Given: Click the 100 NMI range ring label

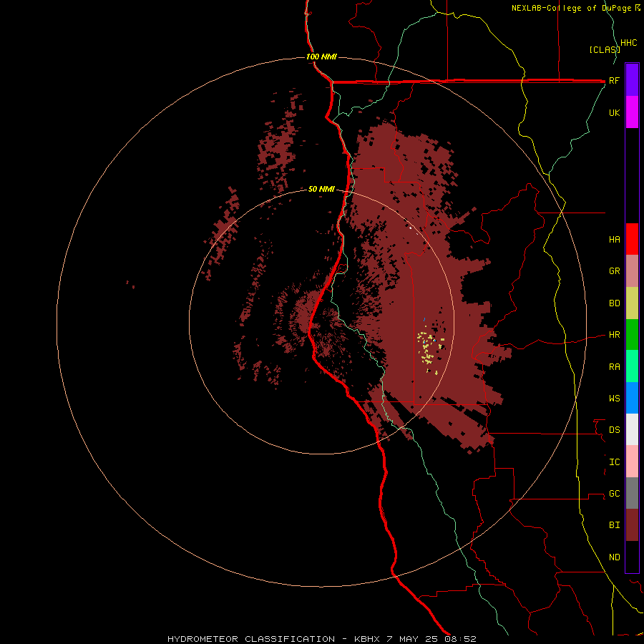Looking at the screenshot, I should (x=321, y=57).
